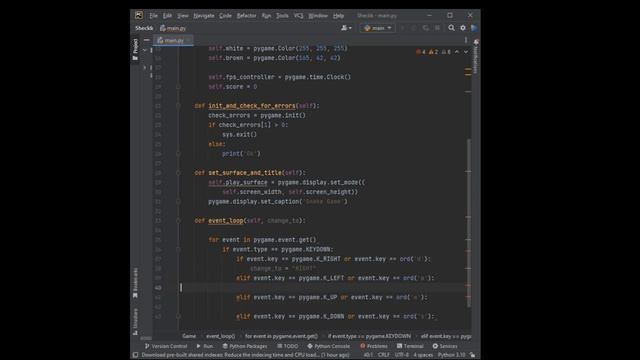Click Game class breadcrumb

click(189, 336)
